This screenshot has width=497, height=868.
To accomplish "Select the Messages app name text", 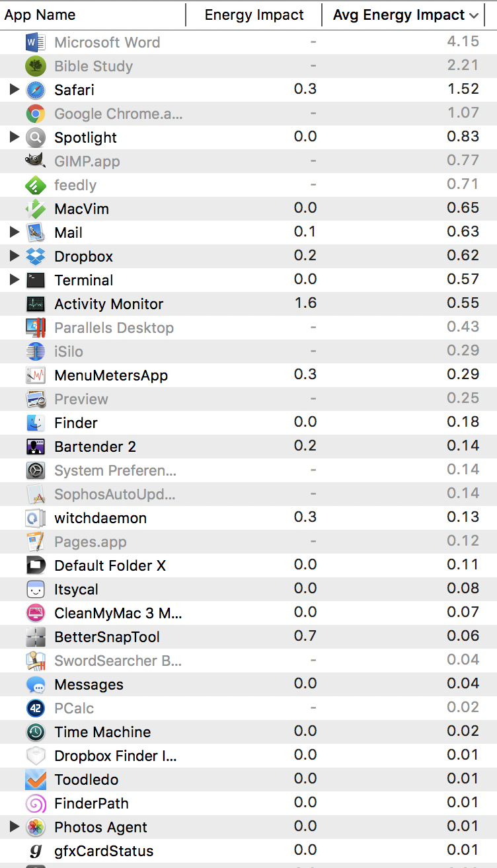I will (89, 685).
